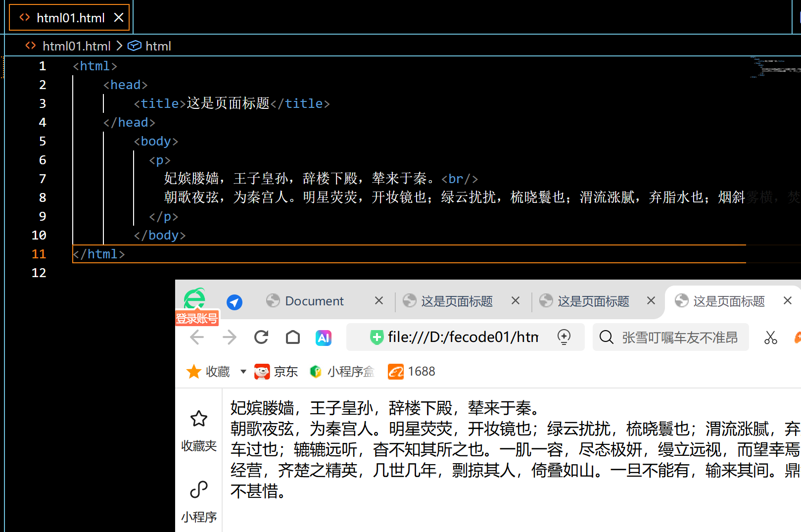Close the html01.html editor tab

pos(119,18)
